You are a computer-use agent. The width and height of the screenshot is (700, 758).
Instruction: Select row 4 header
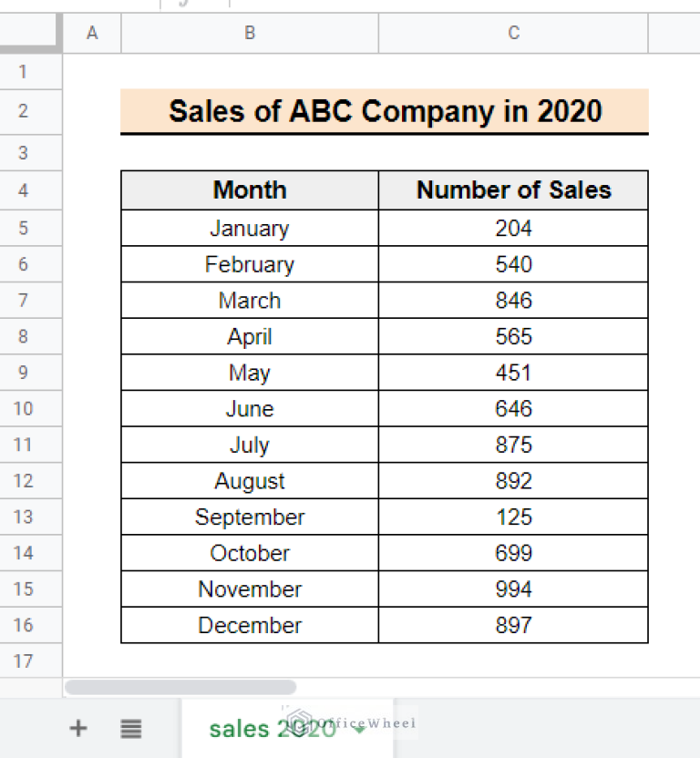(23, 190)
